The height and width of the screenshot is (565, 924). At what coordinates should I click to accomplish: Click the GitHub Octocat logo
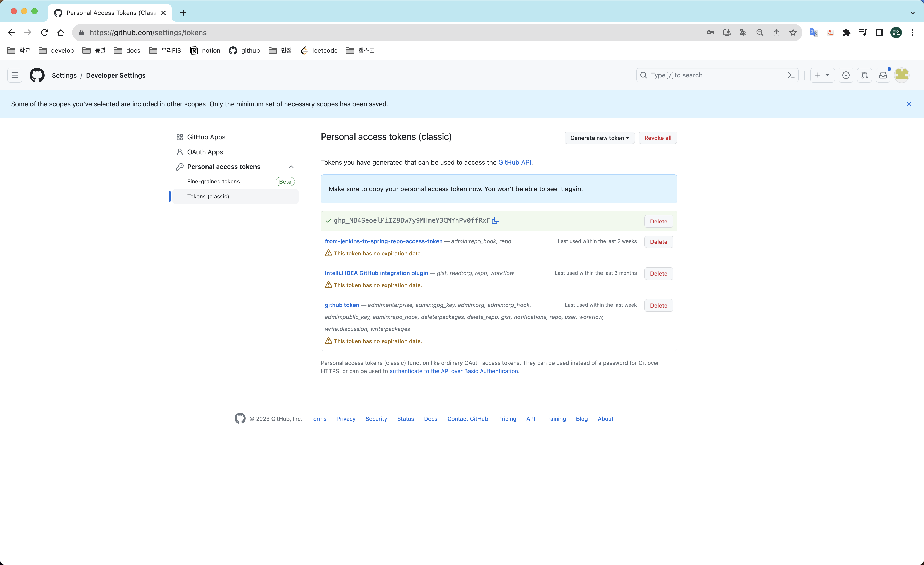[x=37, y=75]
